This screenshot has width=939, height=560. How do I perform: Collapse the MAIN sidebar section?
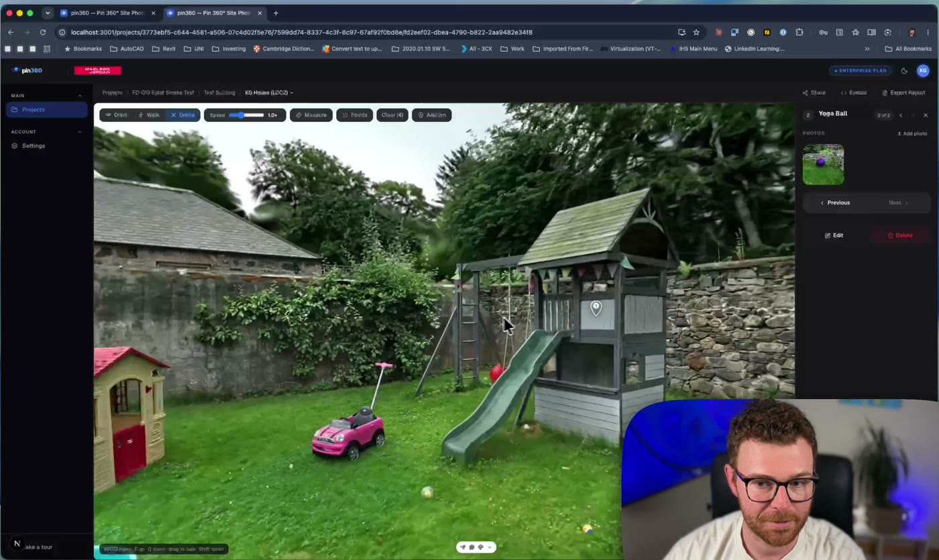80,95
